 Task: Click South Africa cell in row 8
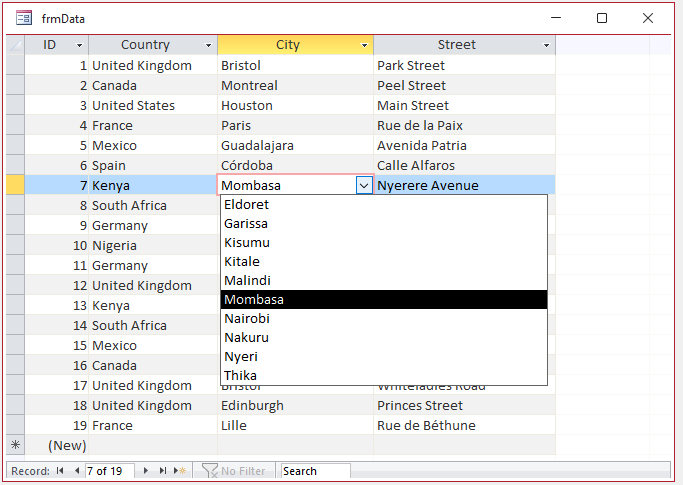pos(153,205)
